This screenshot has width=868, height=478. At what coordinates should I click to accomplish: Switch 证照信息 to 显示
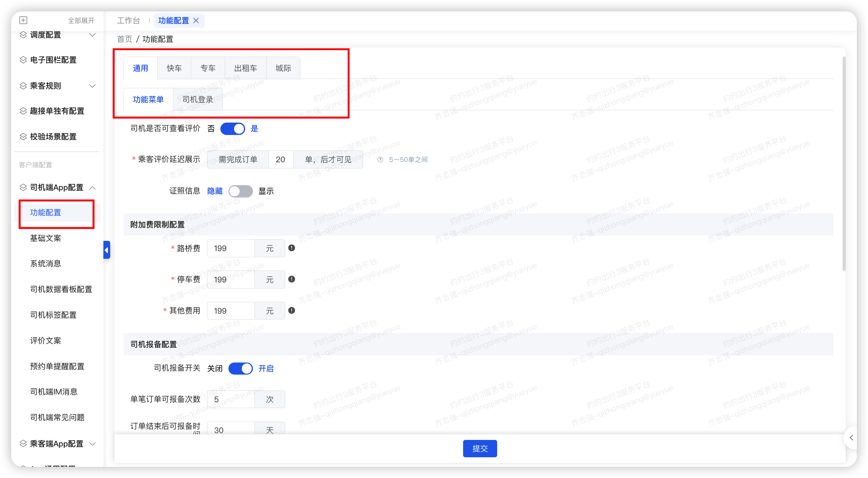point(241,191)
